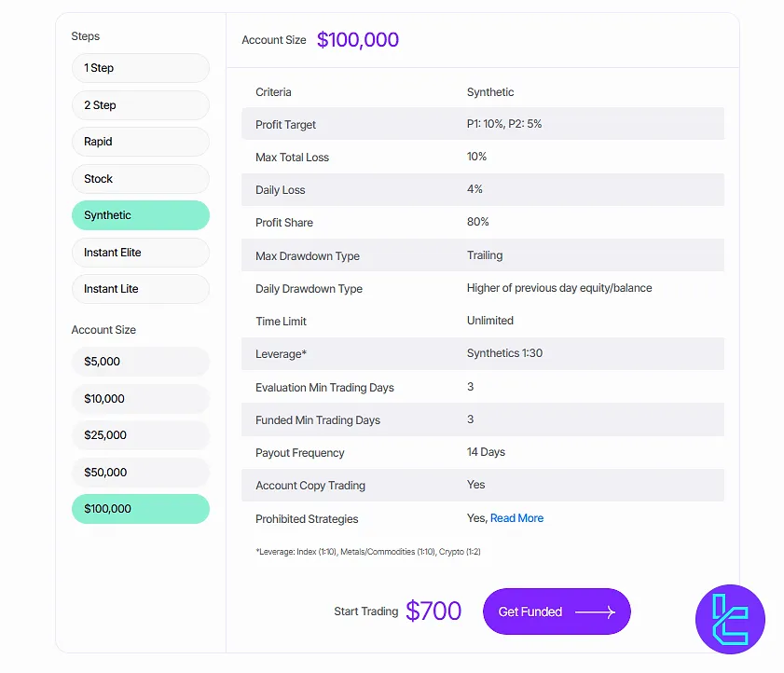This screenshot has height=673, width=784.
Task: Select the Synthetic step option
Action: 140,215
